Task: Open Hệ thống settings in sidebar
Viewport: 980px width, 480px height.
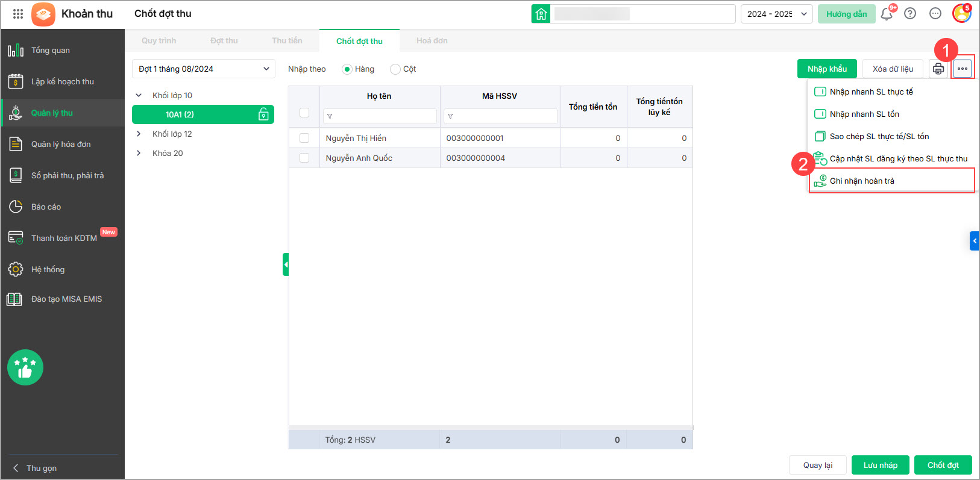Action: 63,269
